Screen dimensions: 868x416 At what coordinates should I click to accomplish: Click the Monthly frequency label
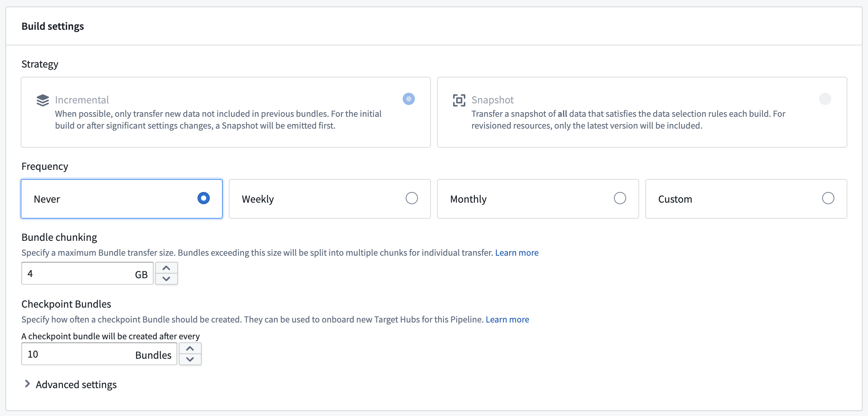468,199
